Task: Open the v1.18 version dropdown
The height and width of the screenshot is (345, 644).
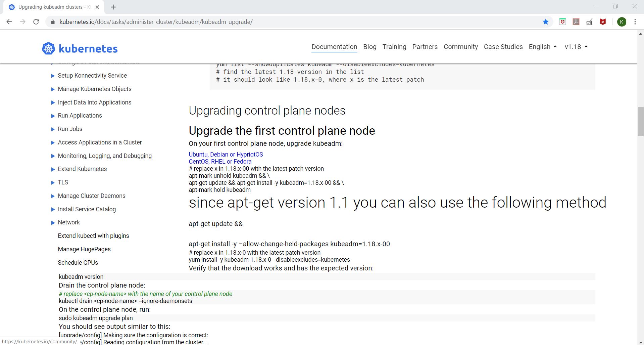Action: (x=576, y=47)
